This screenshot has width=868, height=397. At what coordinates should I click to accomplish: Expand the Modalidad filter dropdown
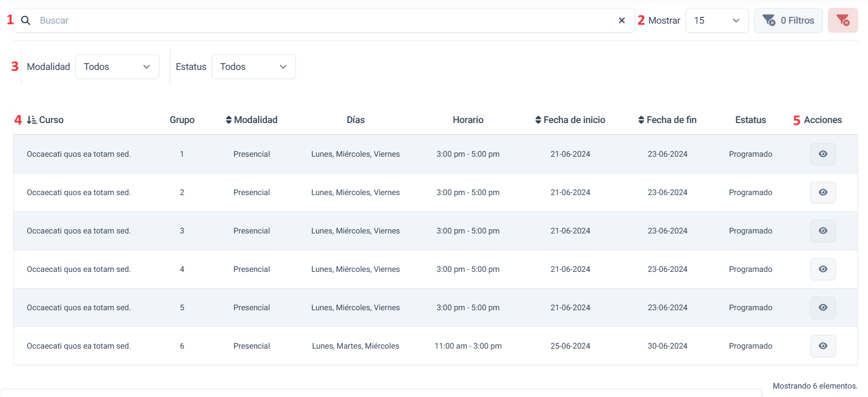(117, 67)
